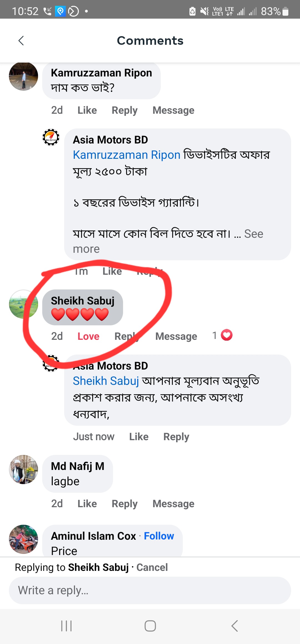The height and width of the screenshot is (644, 300).
Task: Open Aminul Islam Cox's profile photo
Action: click(23, 539)
